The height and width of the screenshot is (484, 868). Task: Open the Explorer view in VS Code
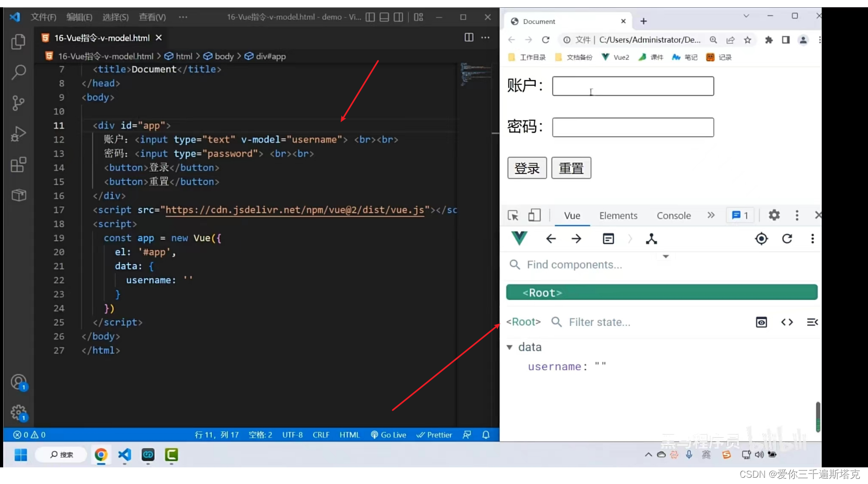coord(18,42)
